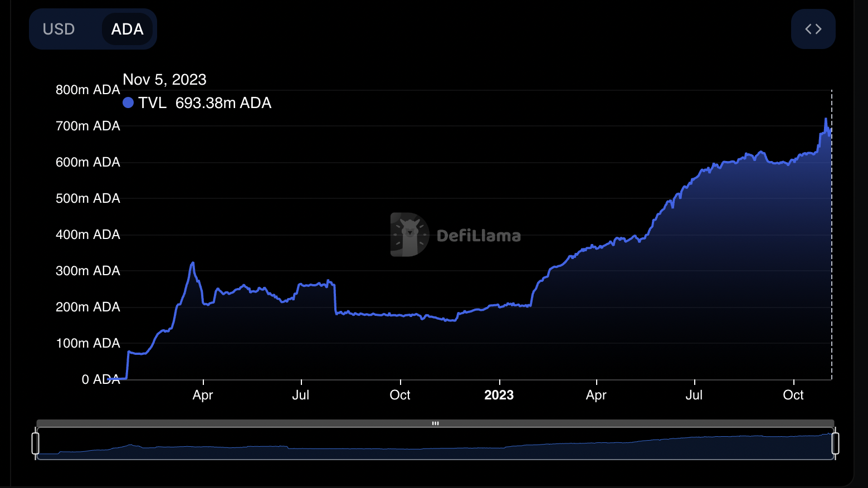Click the Nov 5, 2023 tooltip date
Screen dimensions: 868x488
164,80
